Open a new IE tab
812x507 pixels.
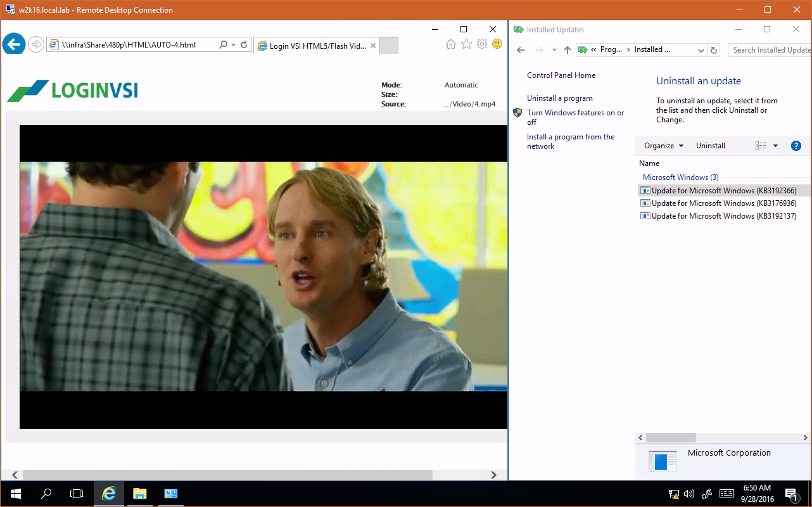[389, 46]
